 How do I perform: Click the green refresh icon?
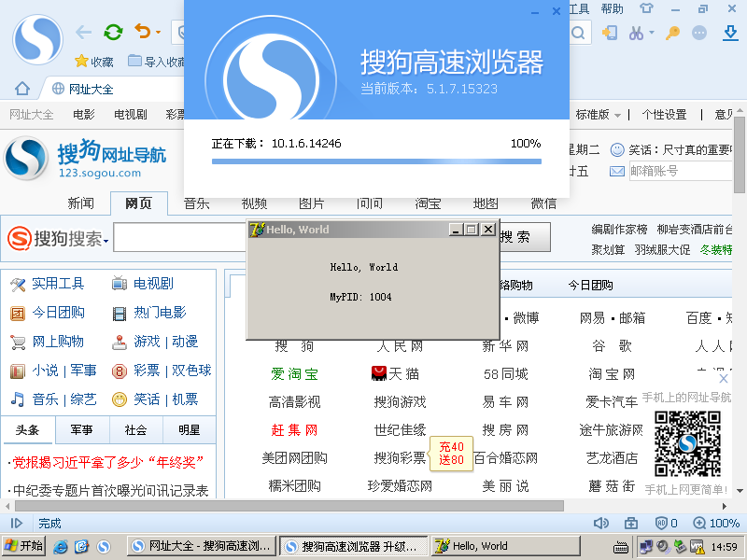pyautogui.click(x=113, y=33)
